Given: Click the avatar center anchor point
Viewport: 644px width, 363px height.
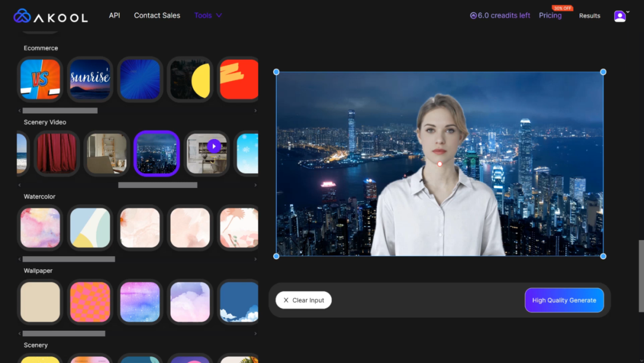Looking at the screenshot, I should [x=440, y=164].
